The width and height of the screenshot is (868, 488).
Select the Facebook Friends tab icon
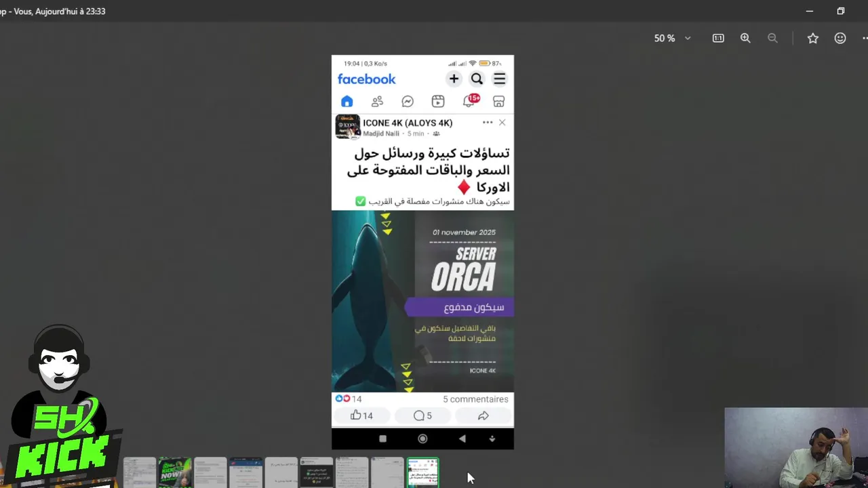point(377,101)
